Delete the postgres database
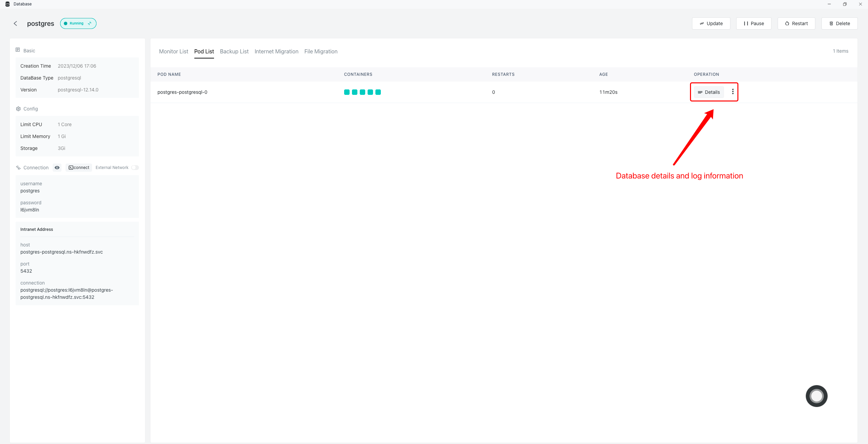 point(839,23)
